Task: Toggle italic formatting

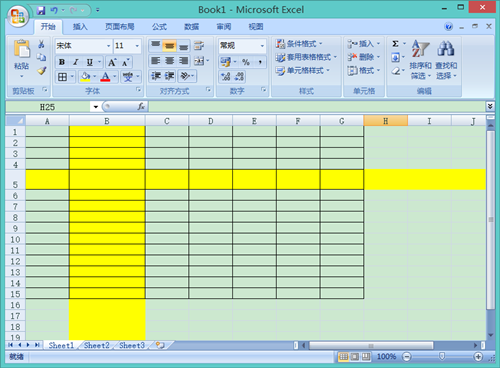Action: point(76,62)
